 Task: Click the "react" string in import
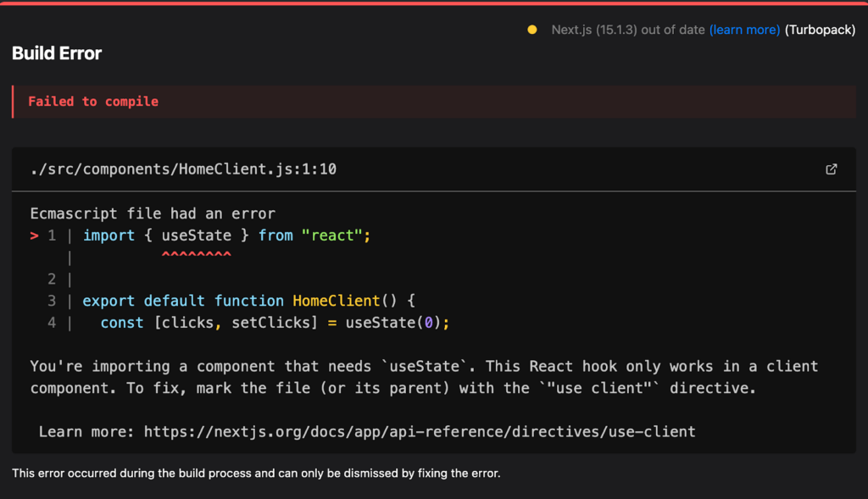click(x=332, y=236)
